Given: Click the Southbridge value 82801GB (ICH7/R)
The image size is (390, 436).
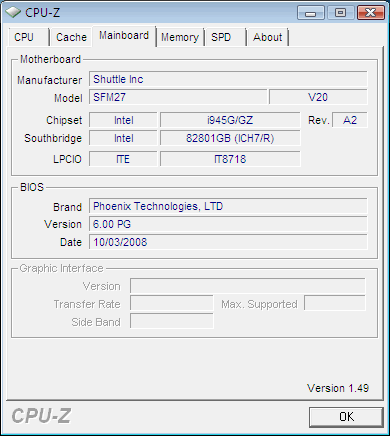Looking at the screenshot, I should pos(230,138).
